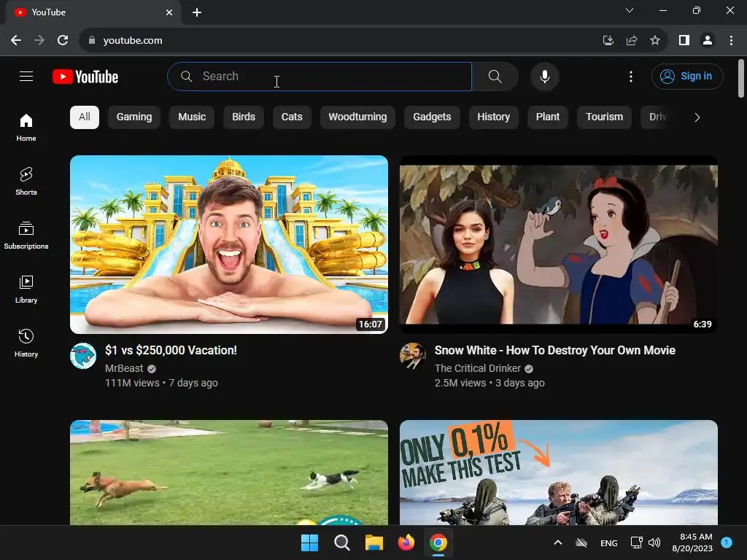
Task: Open The Critical Drinker channel avatar
Action: coord(413,356)
